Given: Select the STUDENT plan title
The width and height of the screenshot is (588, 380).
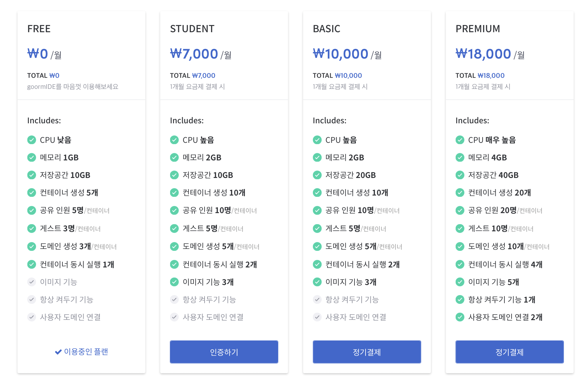Looking at the screenshot, I should 192,29.
